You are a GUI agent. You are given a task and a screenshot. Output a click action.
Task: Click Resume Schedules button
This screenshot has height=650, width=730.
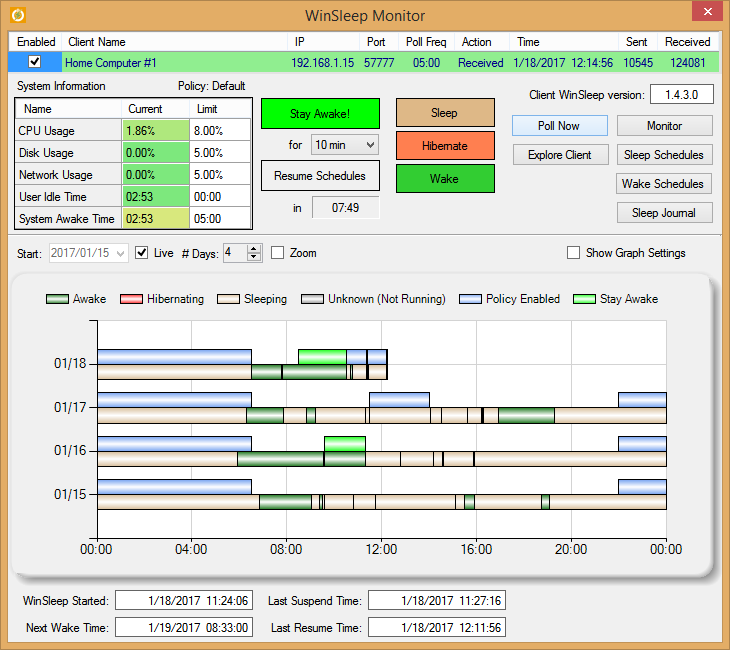point(320,176)
